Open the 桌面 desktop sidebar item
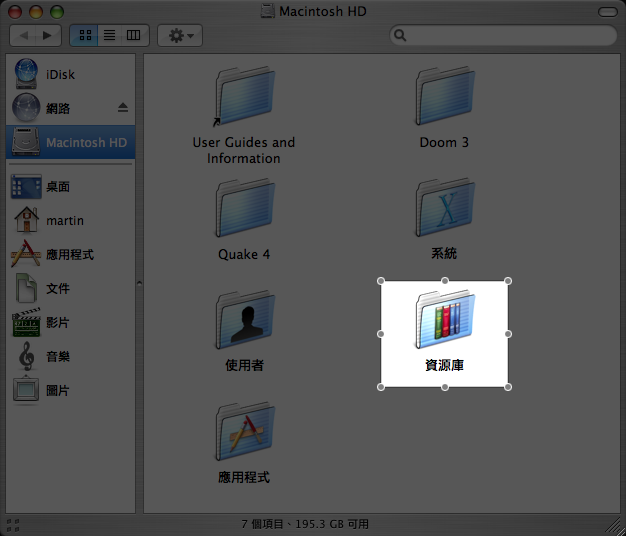This screenshot has width=626, height=536. (70, 186)
